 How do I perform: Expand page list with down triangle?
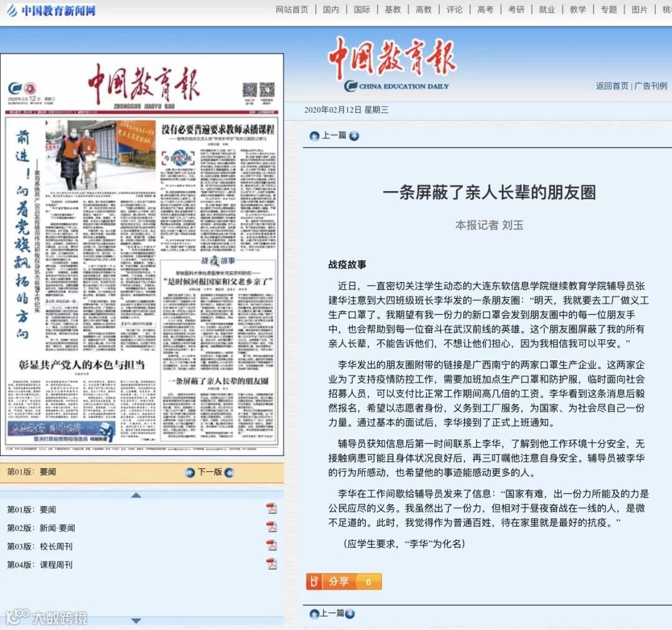click(136, 621)
